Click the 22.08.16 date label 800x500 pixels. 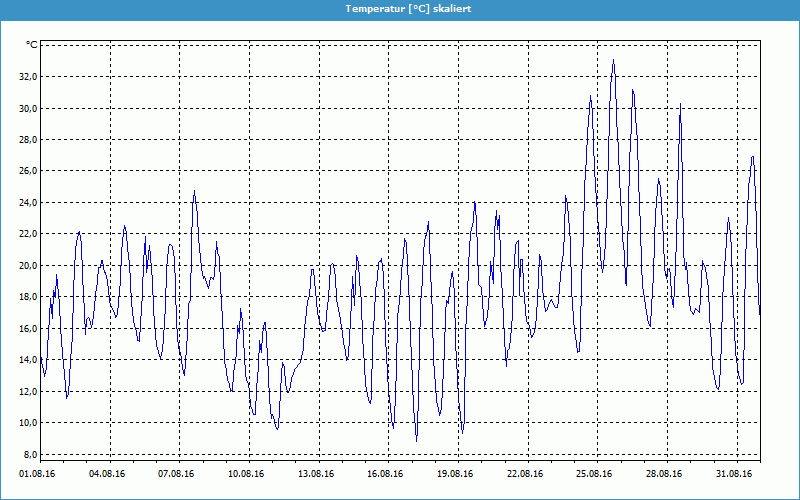point(524,474)
